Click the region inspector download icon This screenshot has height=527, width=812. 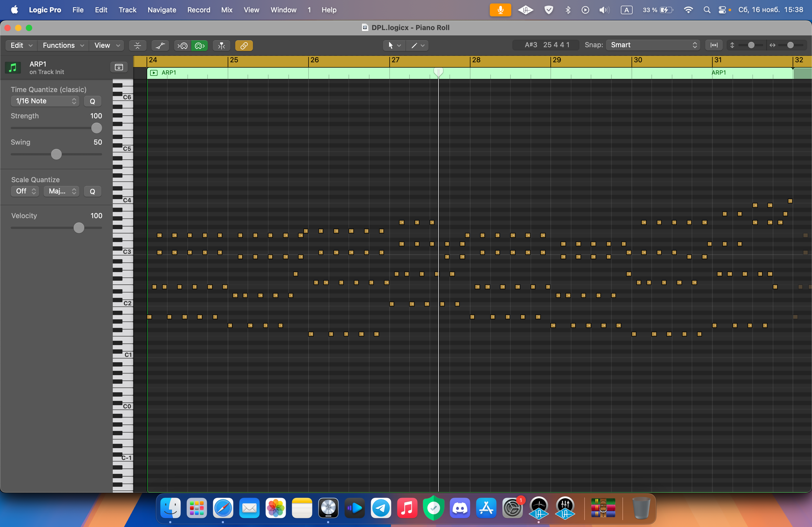click(119, 67)
